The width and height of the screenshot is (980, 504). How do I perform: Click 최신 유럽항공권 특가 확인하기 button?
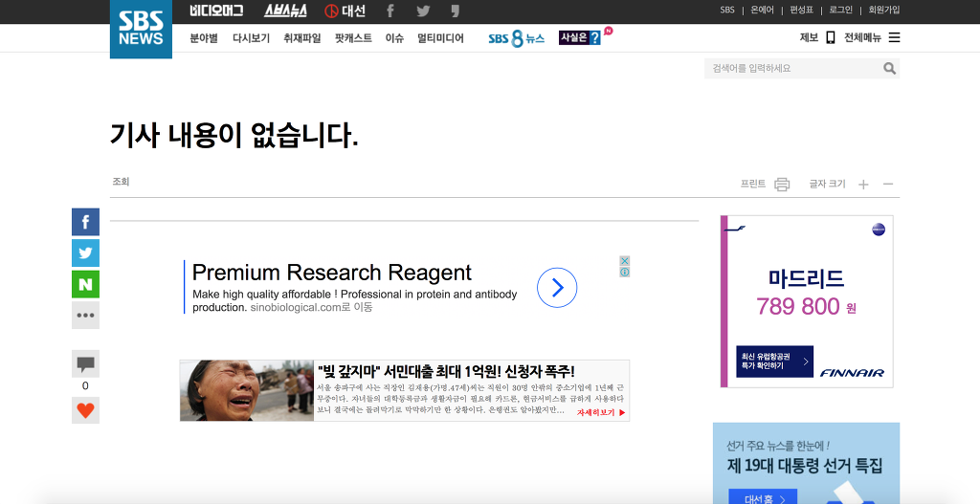(774, 362)
